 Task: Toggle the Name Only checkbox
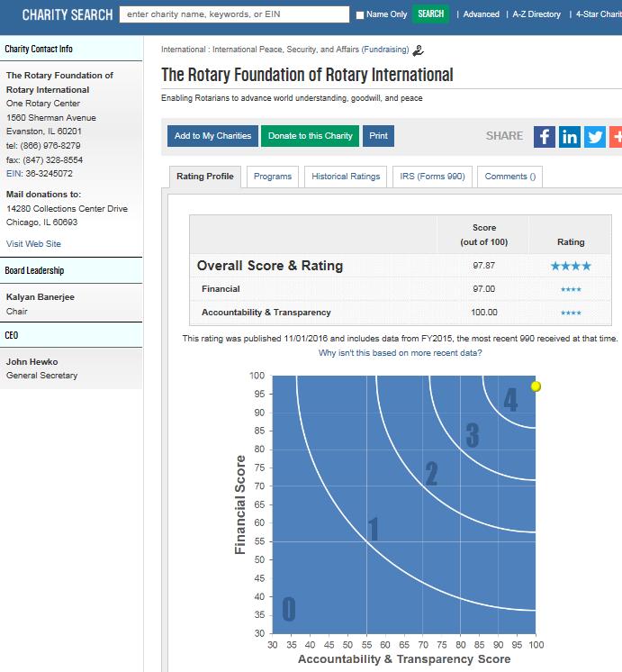[x=360, y=15]
